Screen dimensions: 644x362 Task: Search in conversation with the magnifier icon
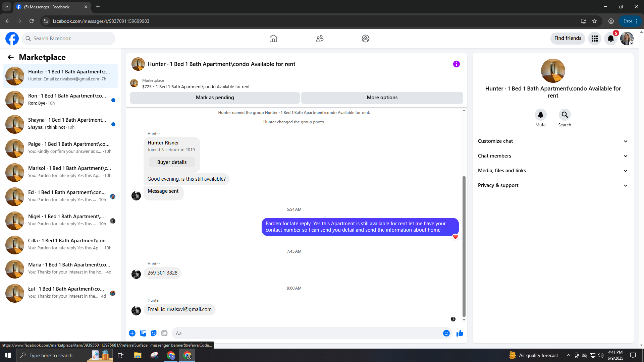pyautogui.click(x=565, y=115)
